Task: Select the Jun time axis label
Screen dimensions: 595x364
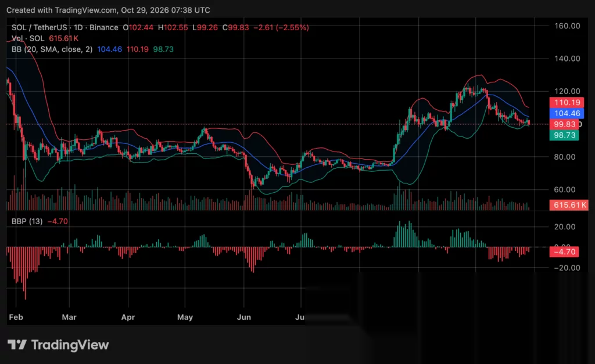Action: point(243,317)
